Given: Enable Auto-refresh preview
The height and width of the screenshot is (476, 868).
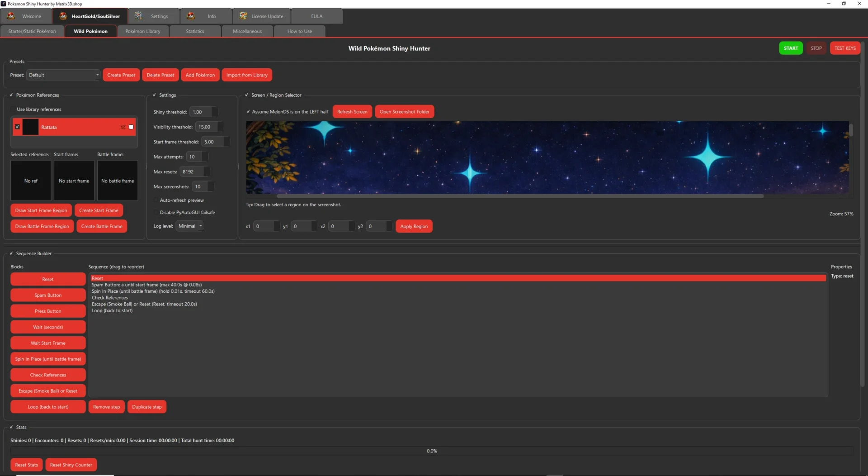Looking at the screenshot, I should [x=156, y=200].
